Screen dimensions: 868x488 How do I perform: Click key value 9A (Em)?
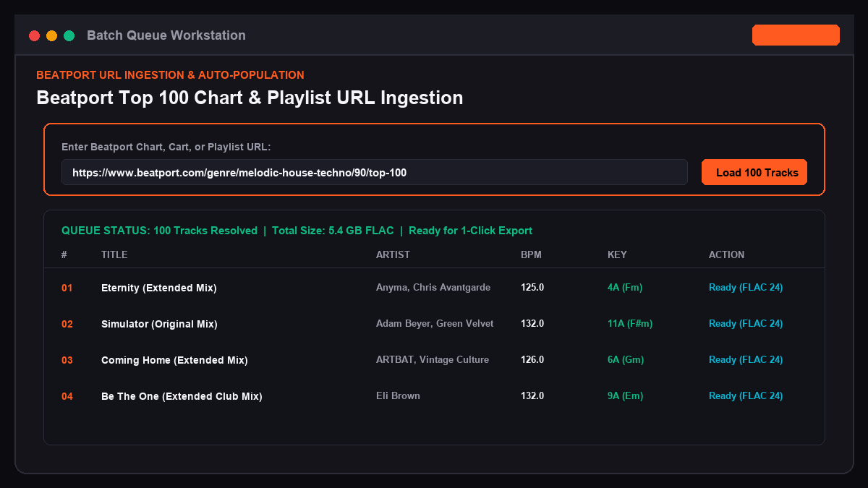[x=625, y=395]
